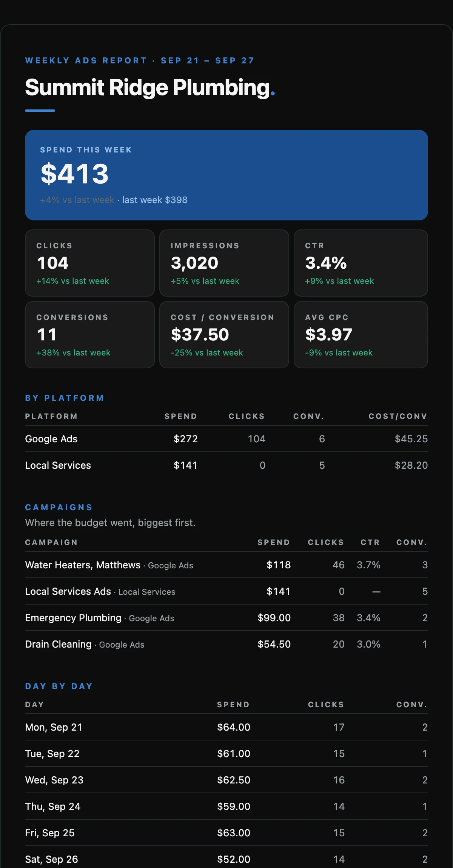Click the Campaigns section heading
The image size is (453, 868).
tap(59, 507)
